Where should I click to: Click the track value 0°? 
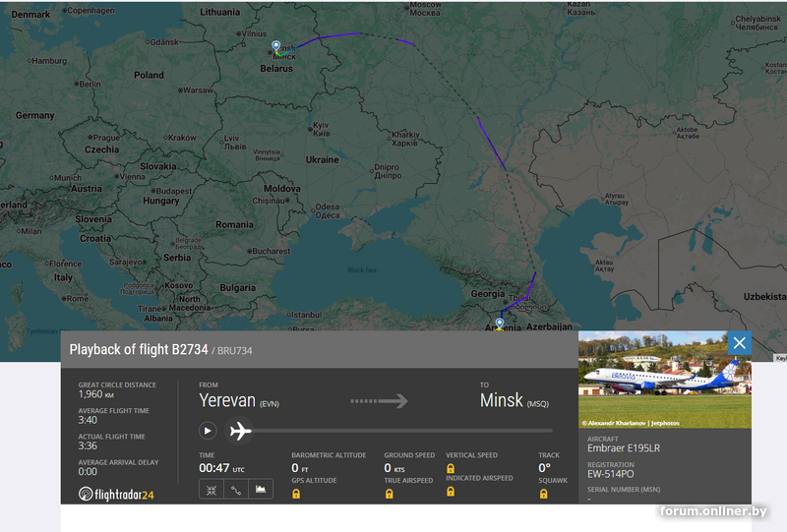point(545,468)
